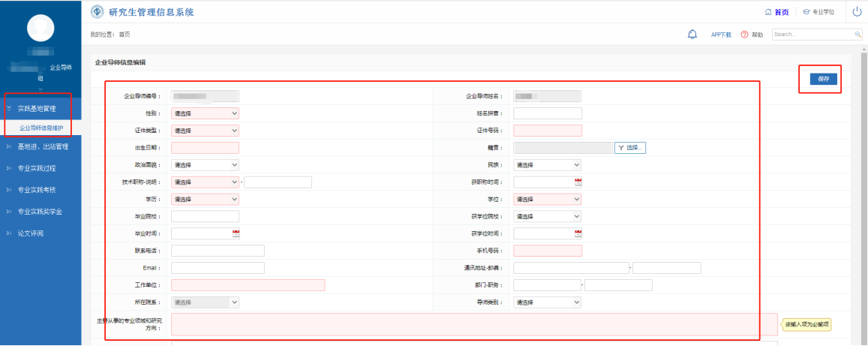The image size is (868, 346).
Task: Click the search magnifier icon
Action: (x=857, y=35)
